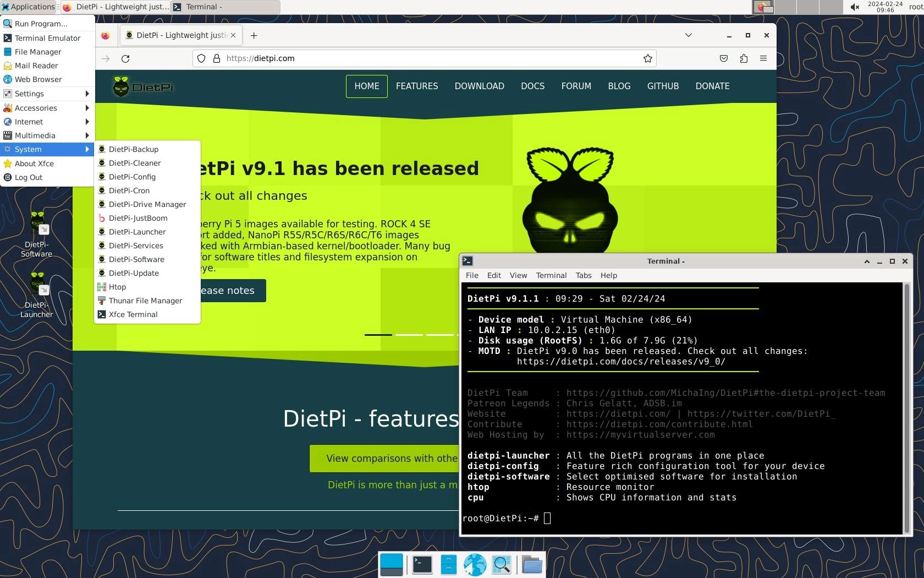This screenshot has height=578, width=924.
Task: Start Htop from the System submenu
Action: (x=147, y=287)
